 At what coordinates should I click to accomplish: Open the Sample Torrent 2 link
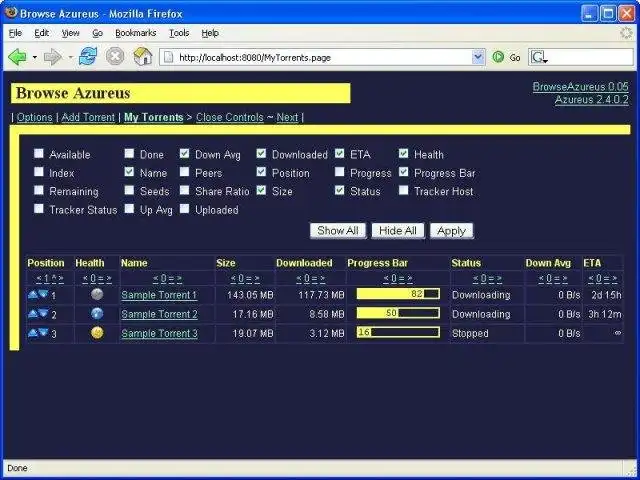coord(160,314)
